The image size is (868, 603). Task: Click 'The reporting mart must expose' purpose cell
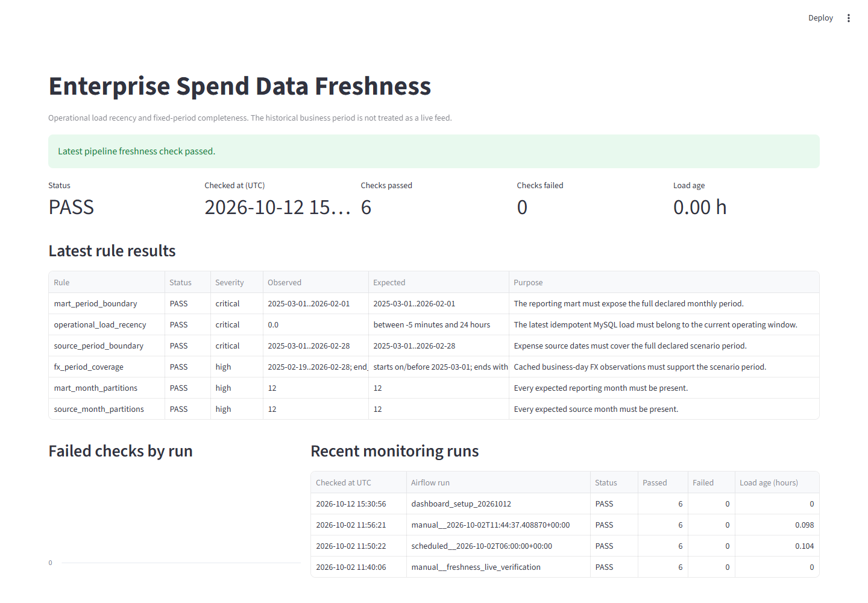tap(664, 303)
